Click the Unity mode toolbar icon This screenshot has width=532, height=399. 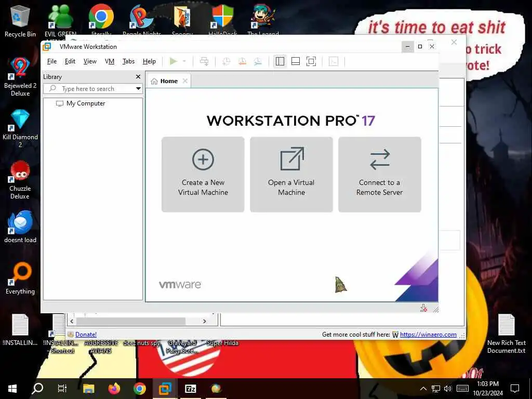[334, 61]
